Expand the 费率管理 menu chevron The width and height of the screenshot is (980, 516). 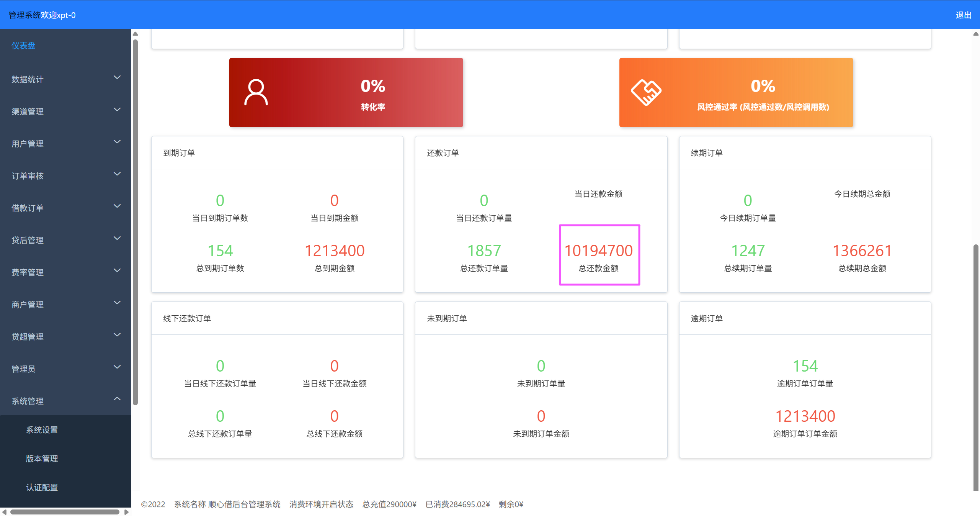pos(117,270)
